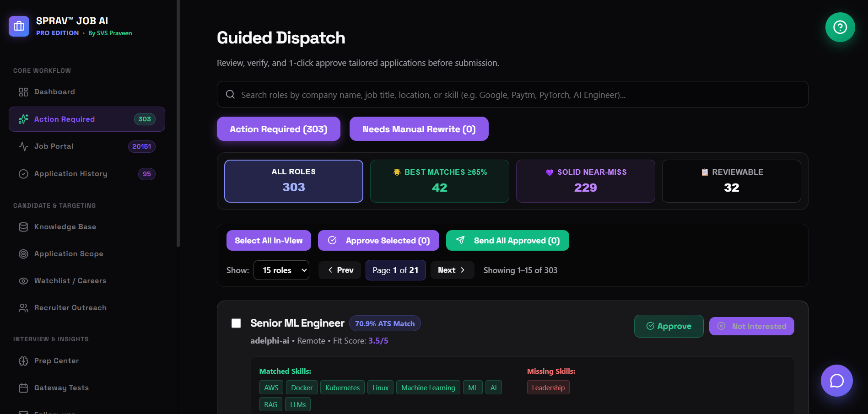Image resolution: width=868 pixels, height=414 pixels.
Task: Approve the Senior ML Engineer role
Action: click(x=669, y=326)
